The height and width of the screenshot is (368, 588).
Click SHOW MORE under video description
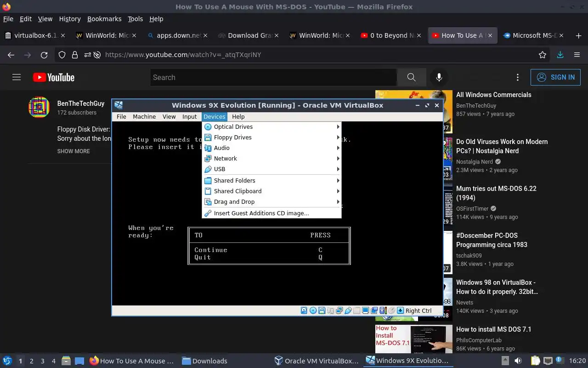coord(73,151)
